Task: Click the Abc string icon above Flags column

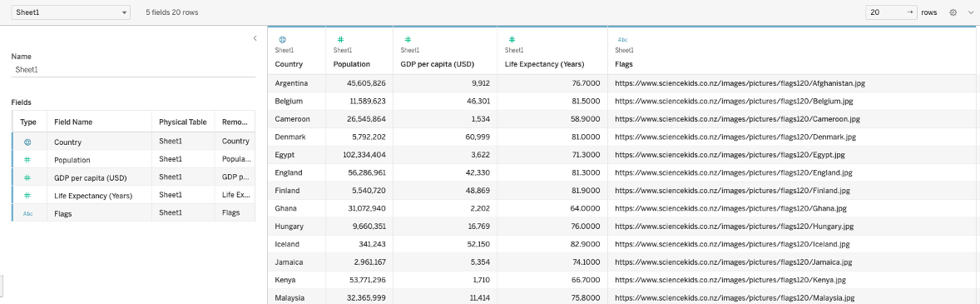Action: (622, 39)
